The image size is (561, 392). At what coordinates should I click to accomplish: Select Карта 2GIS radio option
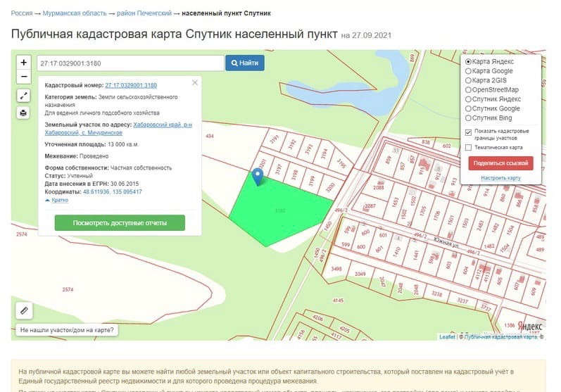(468, 80)
